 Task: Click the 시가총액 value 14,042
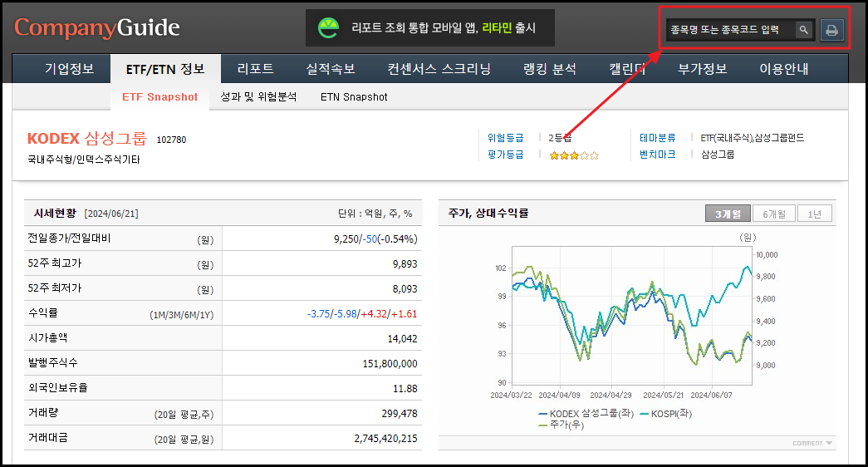pyautogui.click(x=403, y=338)
